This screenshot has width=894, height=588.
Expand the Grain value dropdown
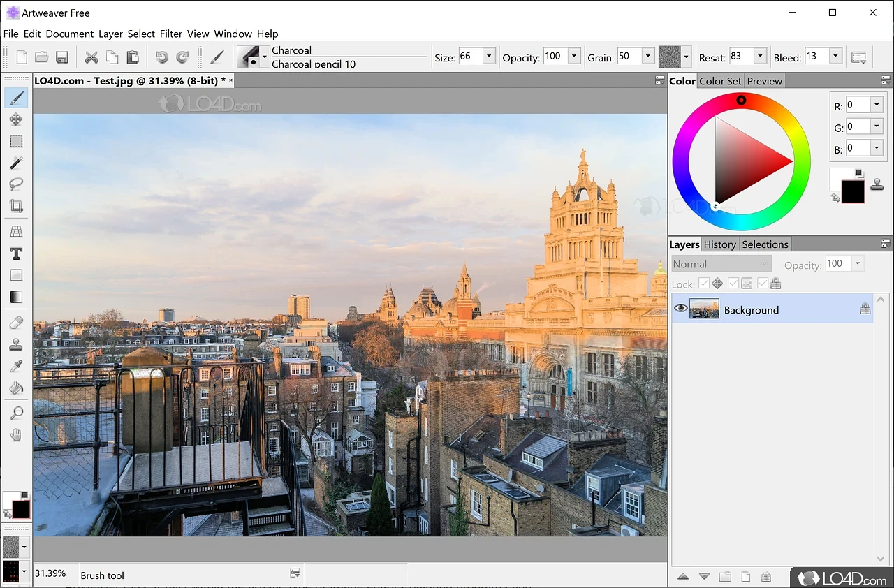pos(647,57)
